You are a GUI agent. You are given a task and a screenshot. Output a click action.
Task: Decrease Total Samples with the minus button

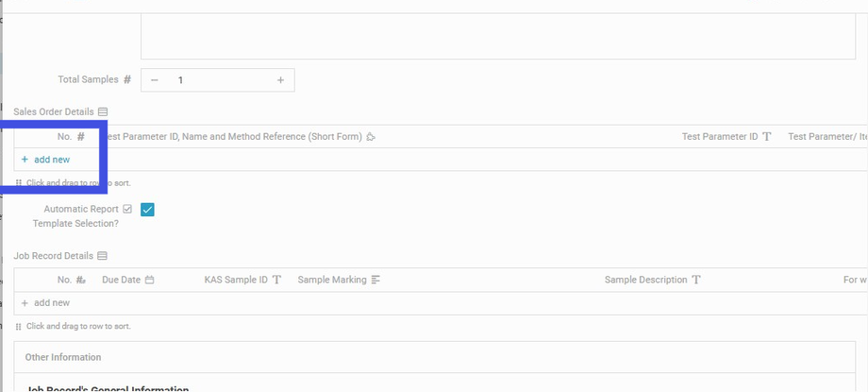coord(155,80)
